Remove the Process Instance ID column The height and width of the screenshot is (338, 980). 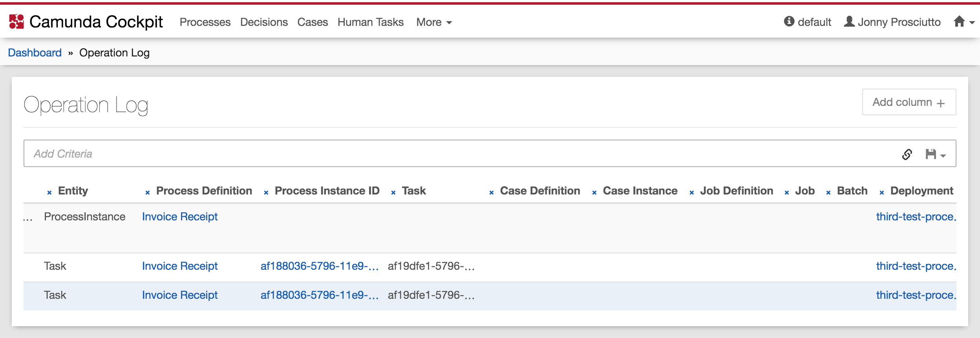266,193
